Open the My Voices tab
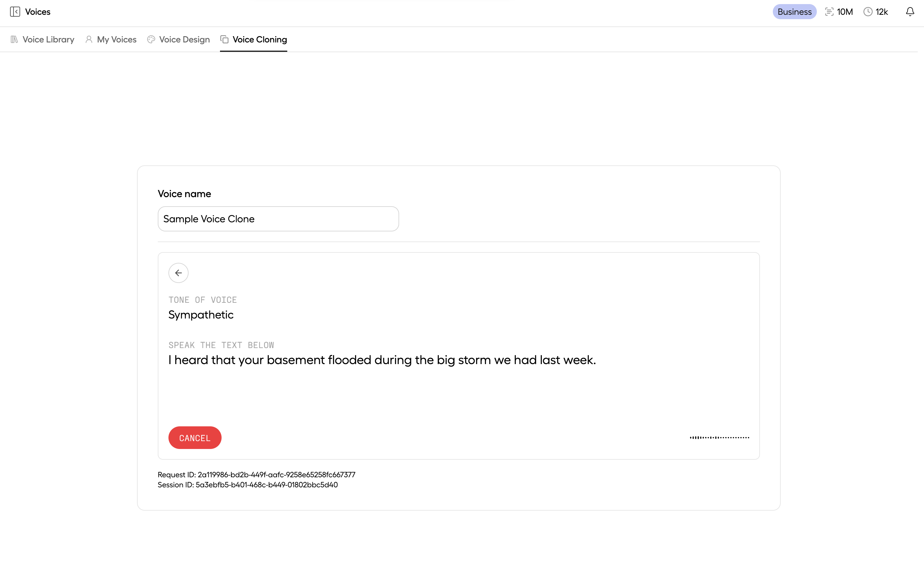The width and height of the screenshot is (924, 576). (x=117, y=40)
